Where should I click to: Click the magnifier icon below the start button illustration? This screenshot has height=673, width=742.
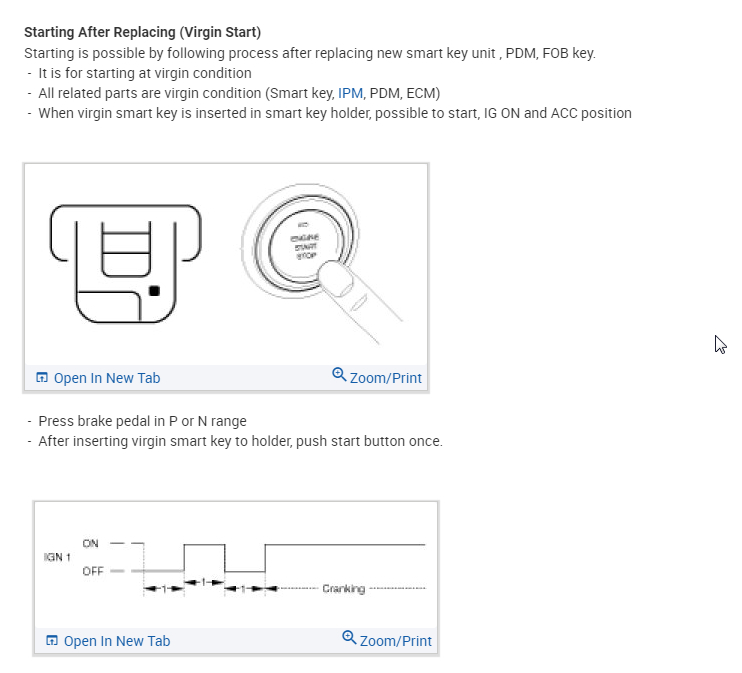coord(339,375)
